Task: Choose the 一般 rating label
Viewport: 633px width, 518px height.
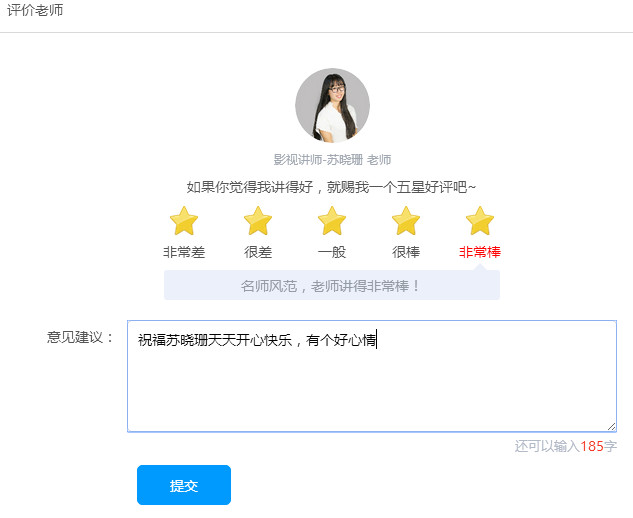Action: [332, 252]
